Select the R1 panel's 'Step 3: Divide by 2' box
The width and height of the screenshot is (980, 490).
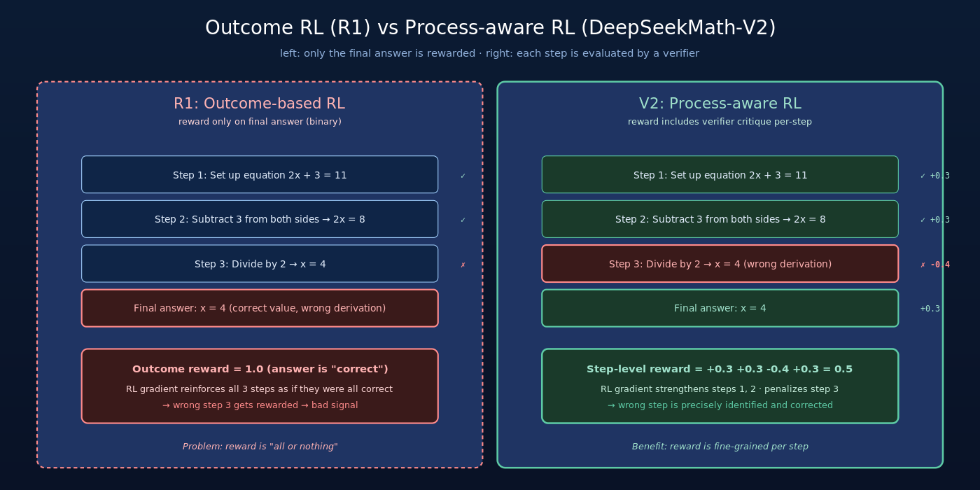tap(260, 264)
